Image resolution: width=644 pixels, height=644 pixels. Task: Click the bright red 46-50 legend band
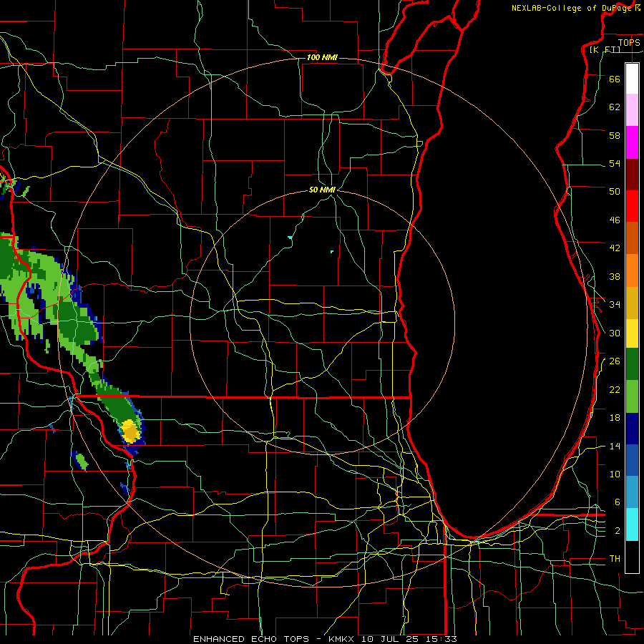632,206
